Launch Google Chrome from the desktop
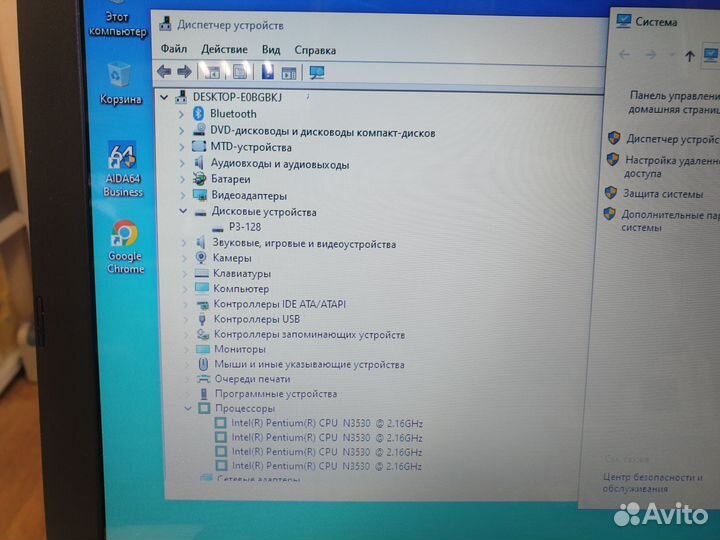This screenshot has height=540, width=720. coord(125,247)
